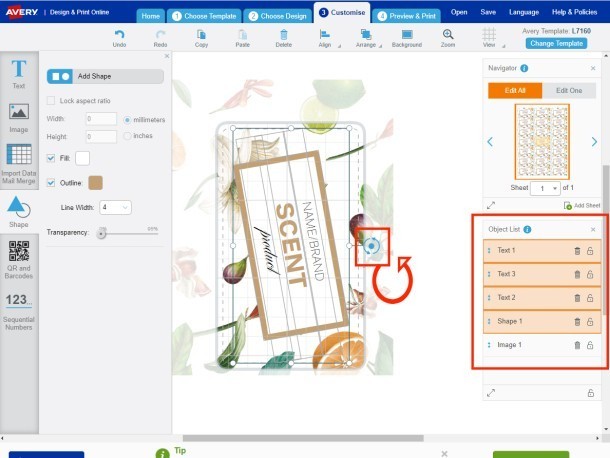The width and height of the screenshot is (610, 458).
Task: Expand the Sheet number dropdown
Action: coord(545,188)
